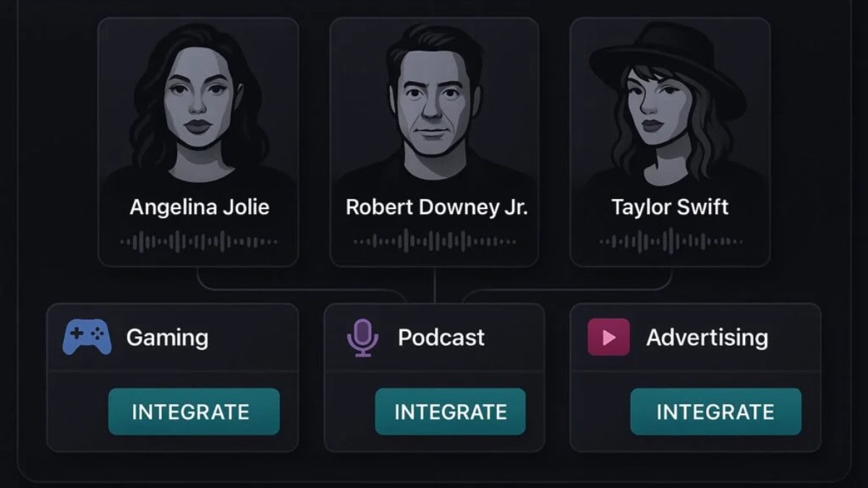The height and width of the screenshot is (488, 868).
Task: Open the Gaming category label
Action: (167, 338)
